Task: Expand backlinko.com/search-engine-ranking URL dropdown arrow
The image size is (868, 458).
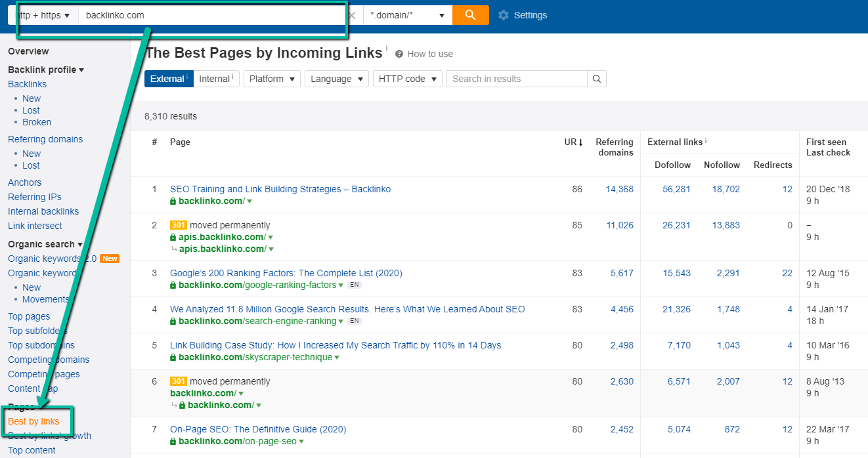Action: pos(341,322)
